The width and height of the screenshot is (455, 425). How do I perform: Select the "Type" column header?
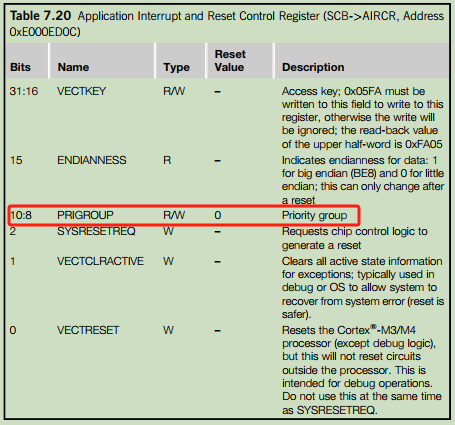176,68
